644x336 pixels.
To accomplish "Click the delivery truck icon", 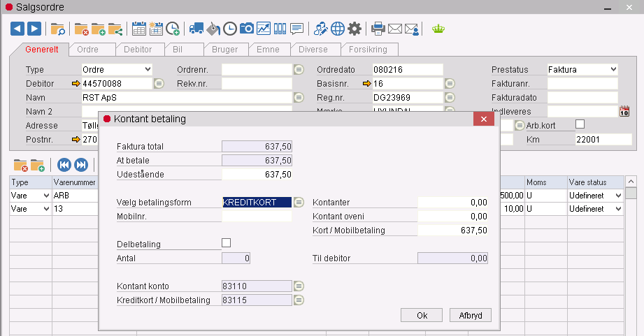I will click(x=196, y=29).
